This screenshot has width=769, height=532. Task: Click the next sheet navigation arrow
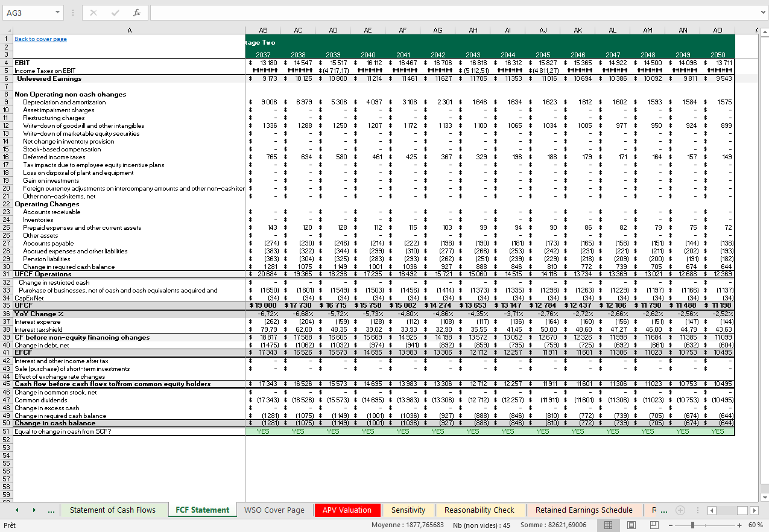34,510
